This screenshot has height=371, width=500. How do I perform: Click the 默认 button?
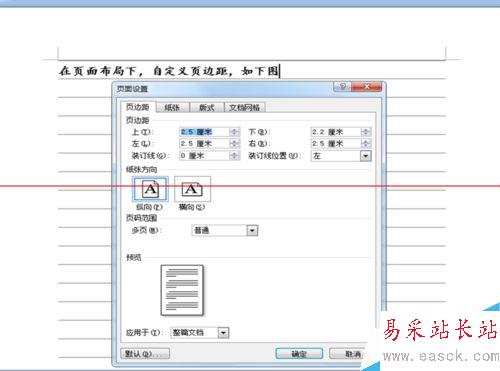(145, 354)
